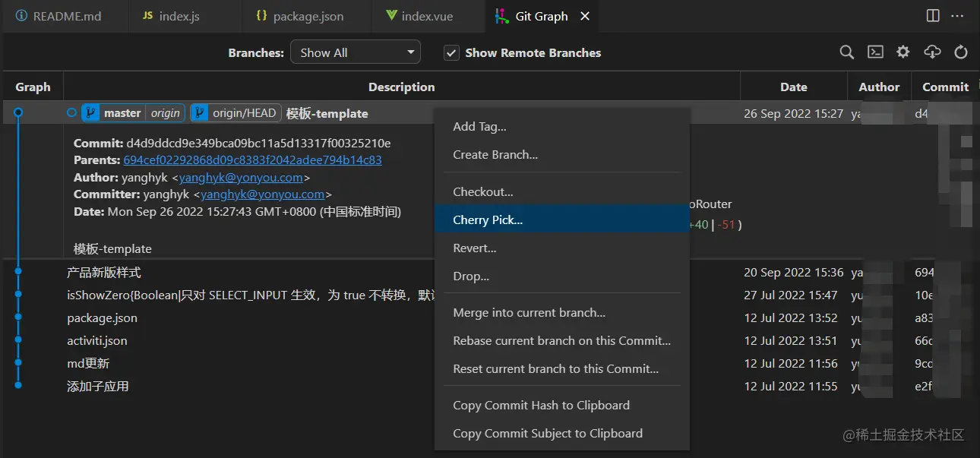The height and width of the screenshot is (458, 980).
Task: Switch to the package.json tab
Action: [308, 16]
